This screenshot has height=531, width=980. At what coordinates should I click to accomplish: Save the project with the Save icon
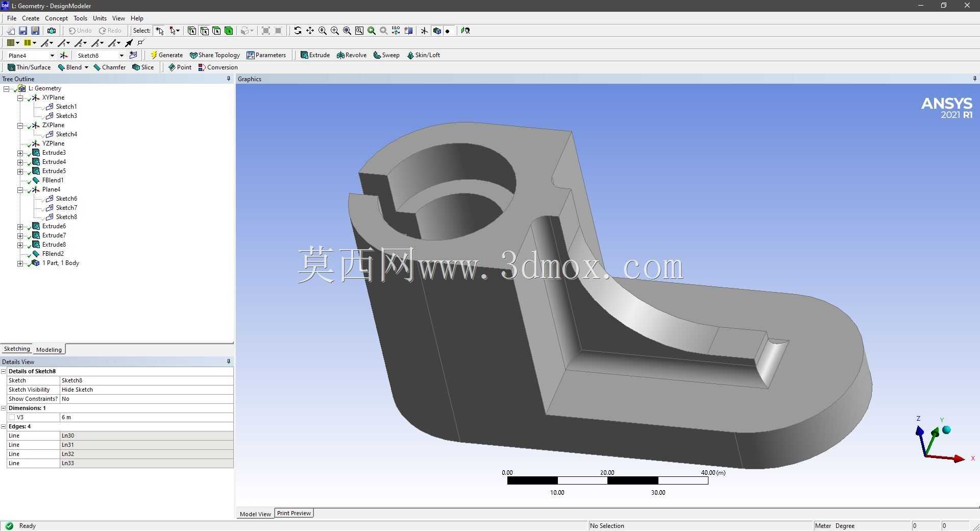23,31
